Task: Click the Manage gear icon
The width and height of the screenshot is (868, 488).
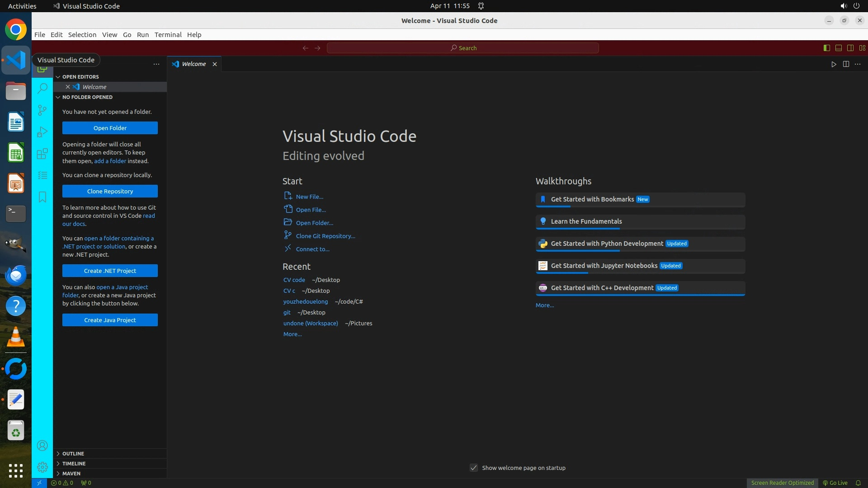Action: point(42,467)
